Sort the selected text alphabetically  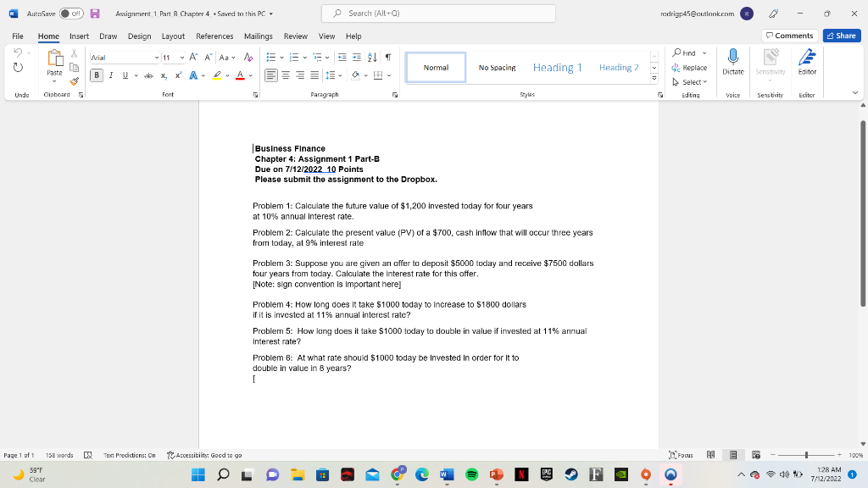click(x=371, y=58)
